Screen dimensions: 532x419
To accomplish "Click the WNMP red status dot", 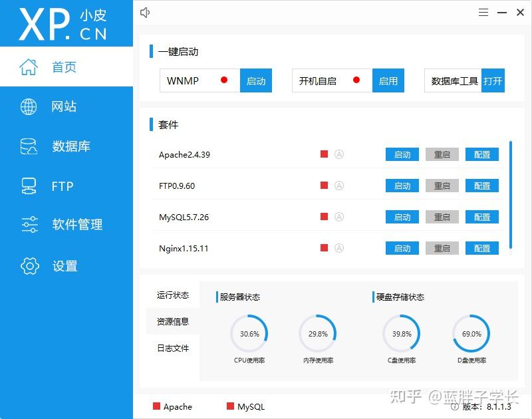I will click(x=224, y=80).
